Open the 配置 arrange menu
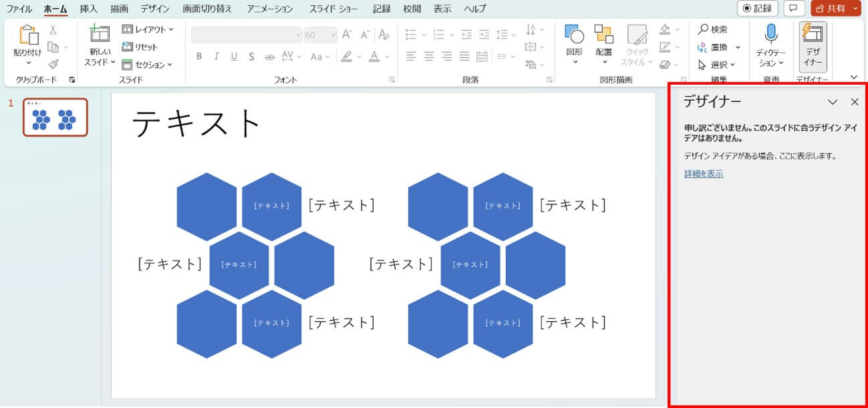The image size is (868, 408). tap(604, 45)
